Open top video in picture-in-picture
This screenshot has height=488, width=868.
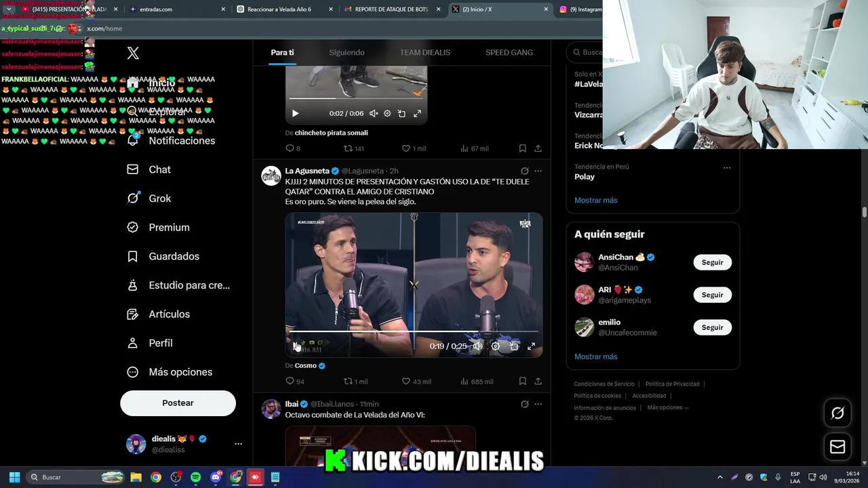click(x=401, y=114)
